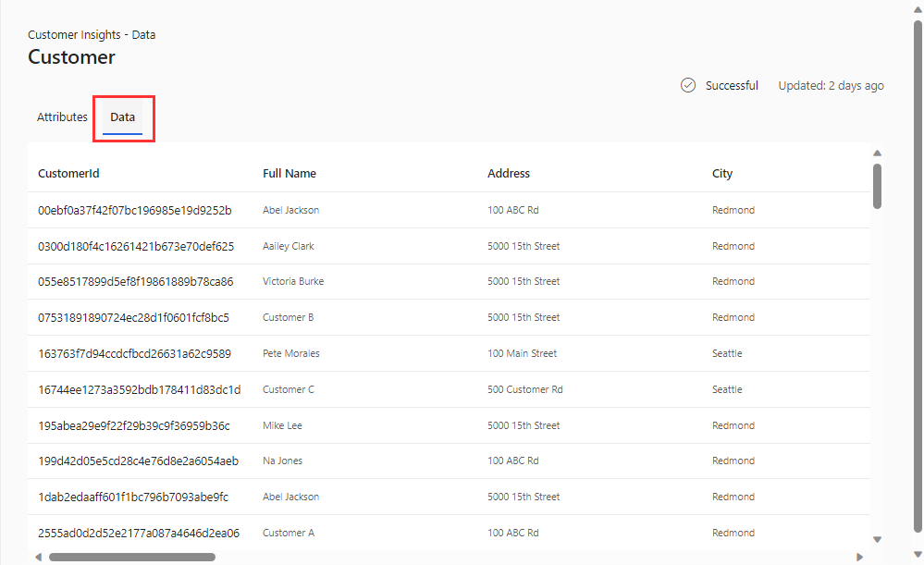Click the Address column header
This screenshot has height=565, width=924.
(509, 174)
